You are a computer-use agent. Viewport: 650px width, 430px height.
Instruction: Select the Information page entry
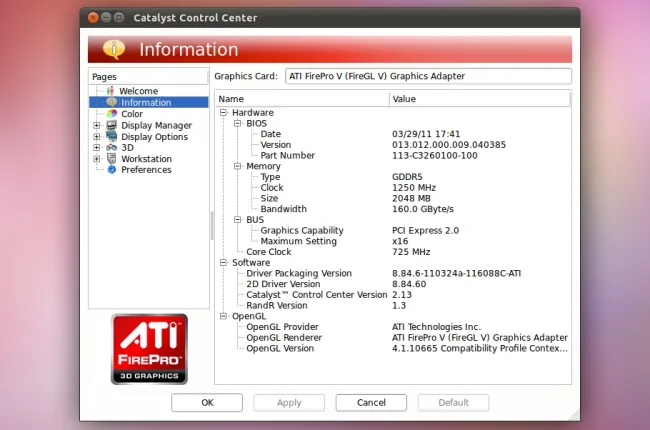149,102
